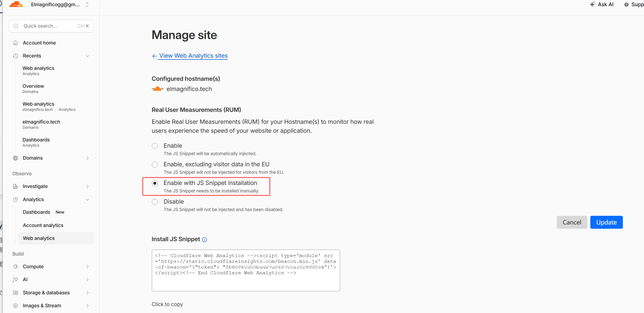
Task: Click the AI sparkle icon in sidebar
Action: pos(15,279)
